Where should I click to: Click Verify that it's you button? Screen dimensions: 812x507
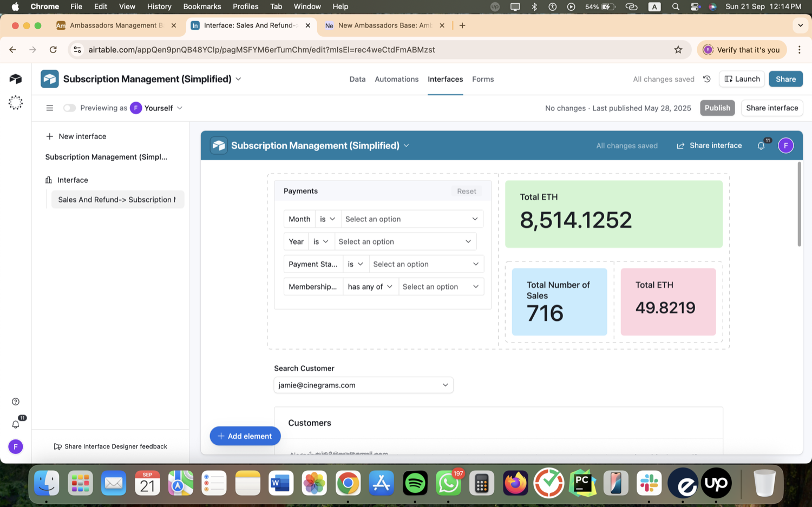click(742, 50)
